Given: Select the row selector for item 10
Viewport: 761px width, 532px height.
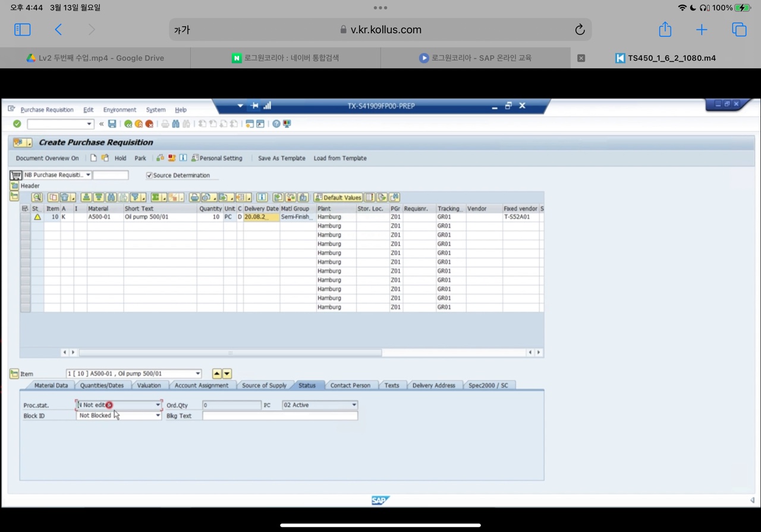Looking at the screenshot, I should (x=25, y=218).
